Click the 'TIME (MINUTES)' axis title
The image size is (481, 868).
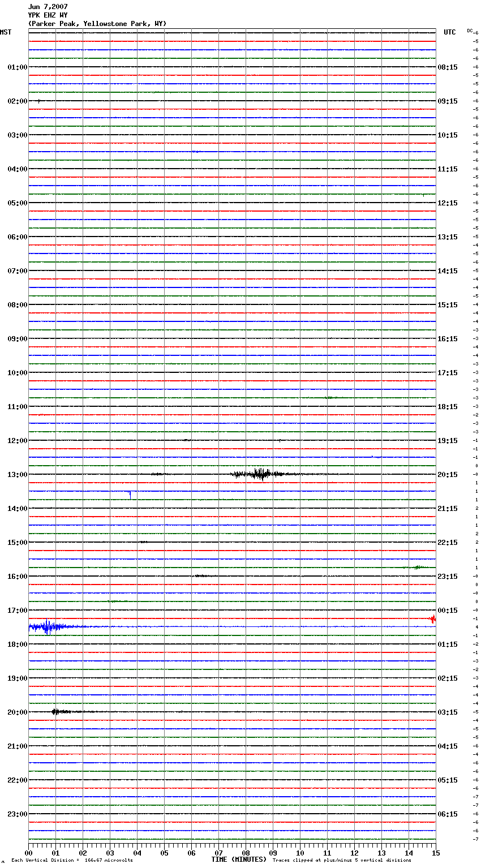tap(239, 860)
